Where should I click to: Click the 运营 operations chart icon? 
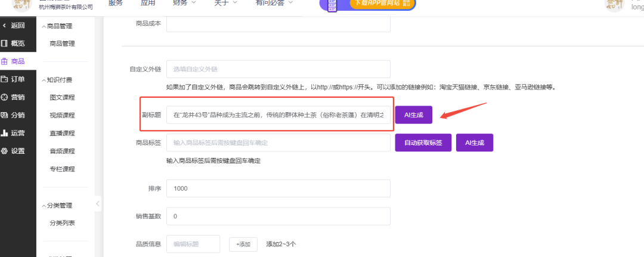5,133
